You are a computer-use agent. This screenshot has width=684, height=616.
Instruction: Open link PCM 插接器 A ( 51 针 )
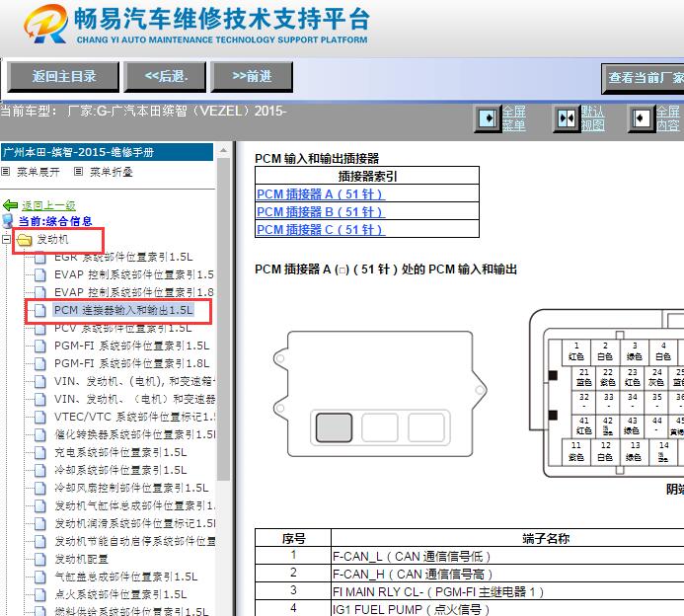[321, 194]
